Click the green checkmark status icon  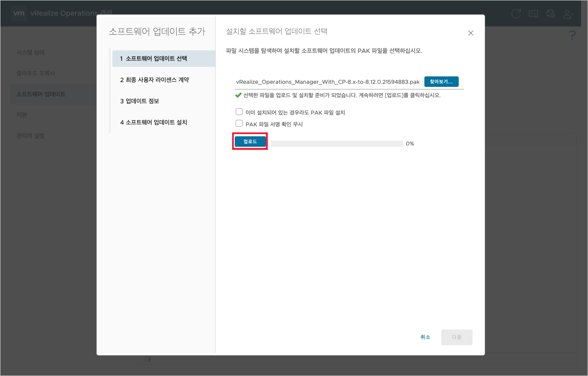(238, 95)
